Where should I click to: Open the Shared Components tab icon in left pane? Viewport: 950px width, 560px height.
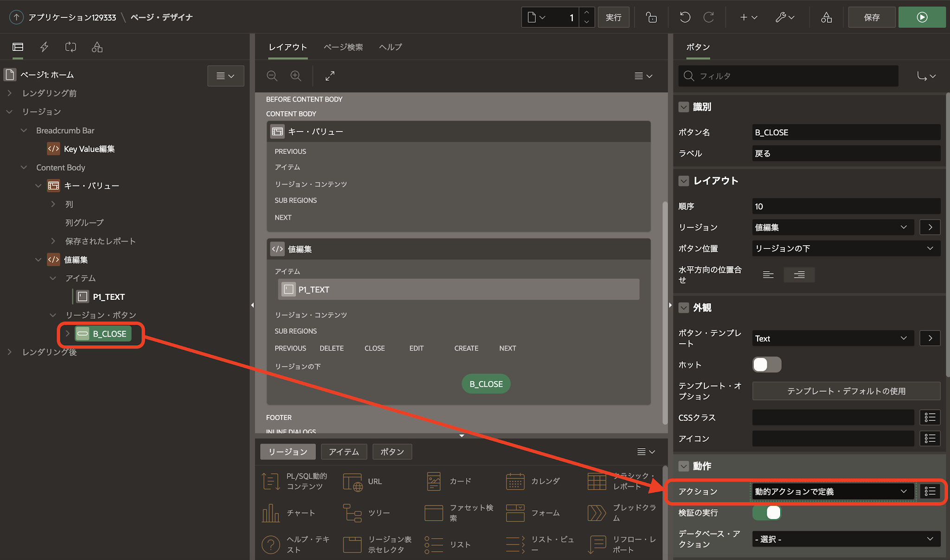[x=97, y=47]
